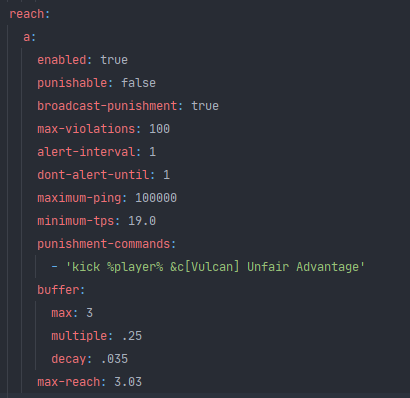Click the '[Vulcan]' tag in the command
Screen dimensions: 410x398
pyautogui.click(x=212, y=267)
